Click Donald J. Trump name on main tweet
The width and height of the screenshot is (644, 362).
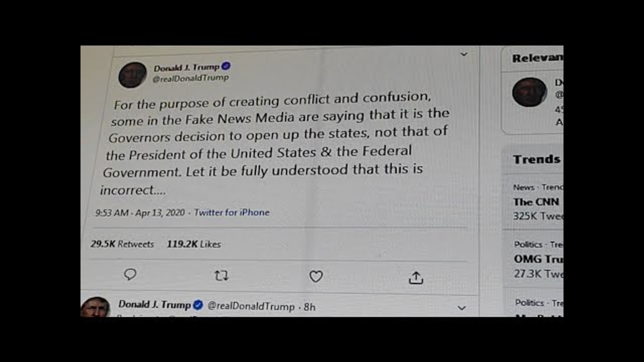click(187, 67)
